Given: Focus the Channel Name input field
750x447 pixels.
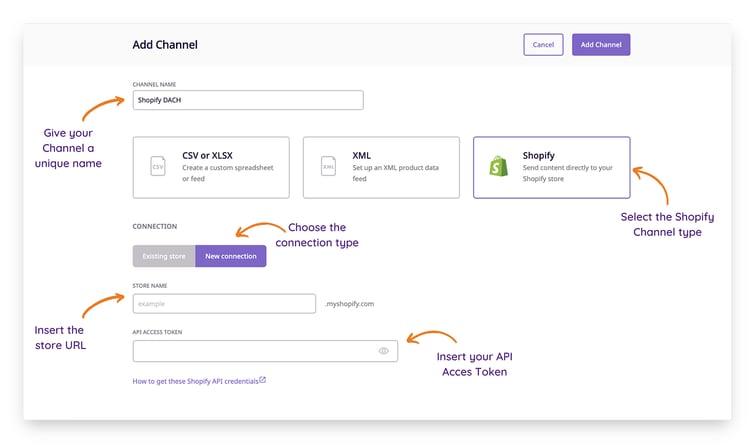Looking at the screenshot, I should click(248, 100).
